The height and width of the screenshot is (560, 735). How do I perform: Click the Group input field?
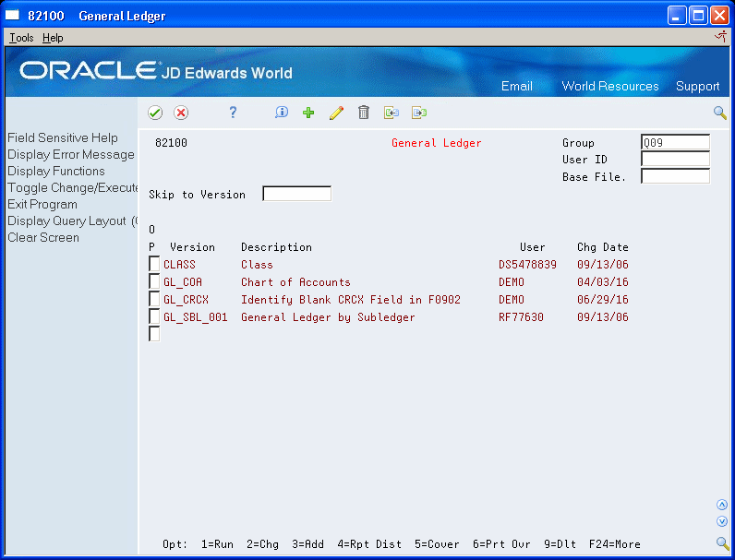[675, 142]
